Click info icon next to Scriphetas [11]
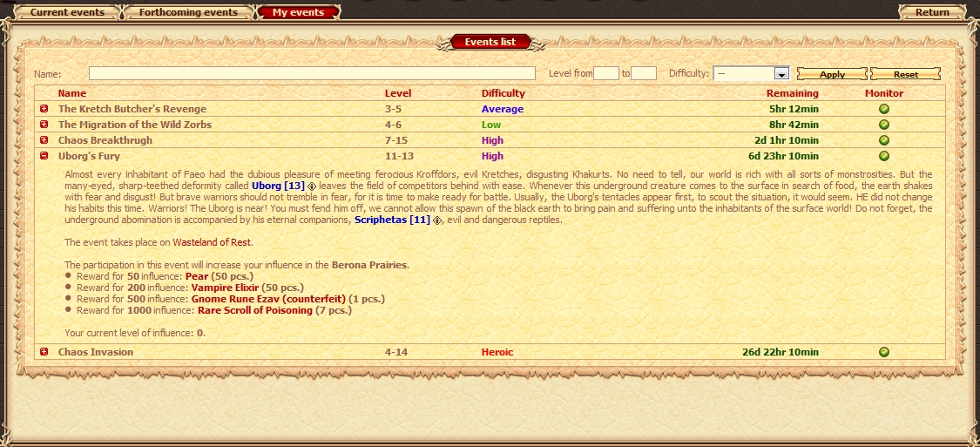 click(437, 220)
